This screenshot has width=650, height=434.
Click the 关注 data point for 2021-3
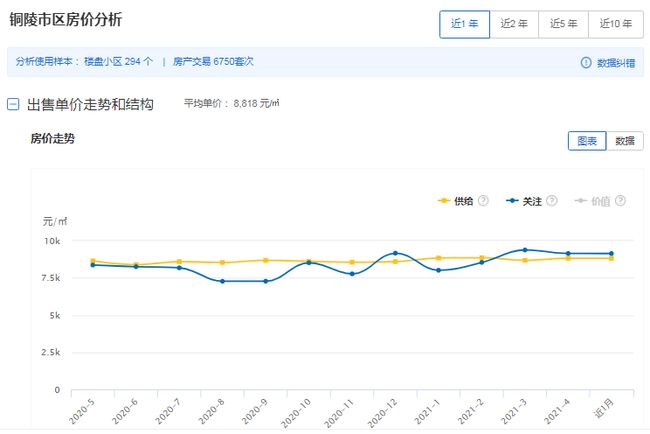525,250
